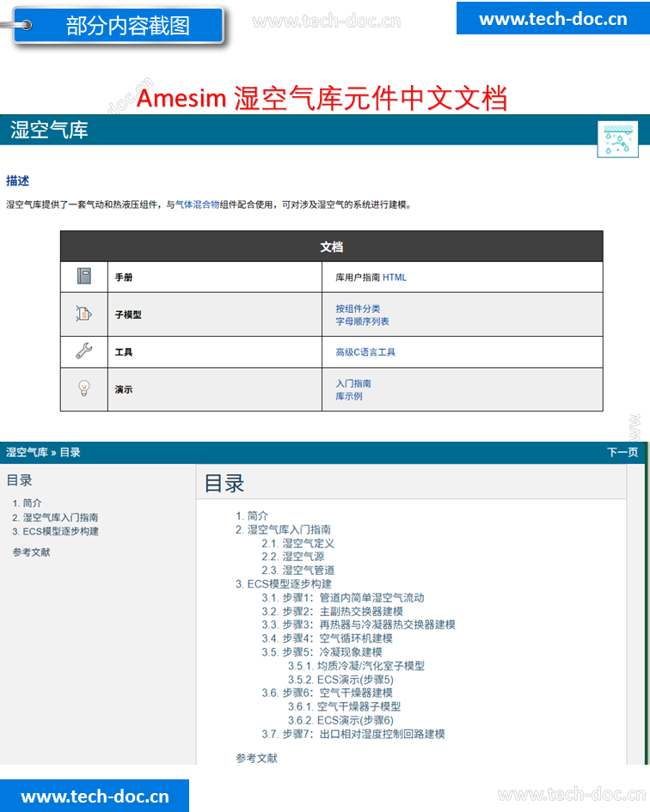Screen dimensions: 650x812
Task: Select sidebar item 2. 湿空气库入门指南
Action: [x=55, y=517]
